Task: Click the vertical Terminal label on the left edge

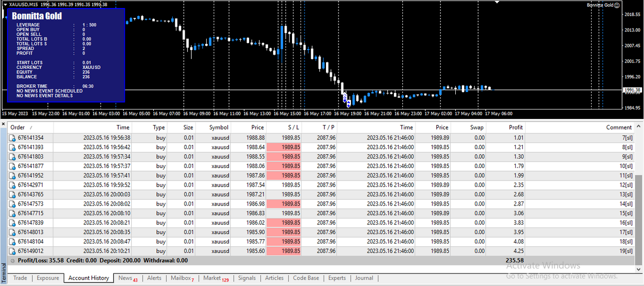Action: [3, 272]
